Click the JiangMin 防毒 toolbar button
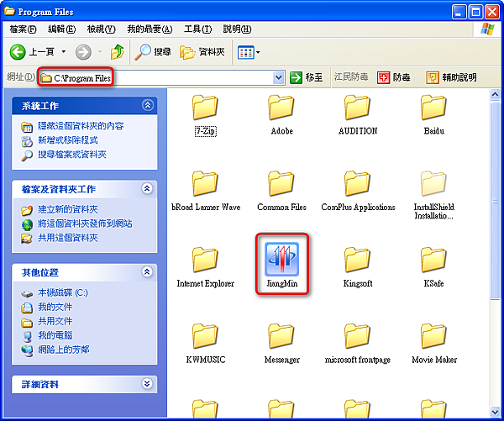This screenshot has width=504, height=421. point(394,77)
